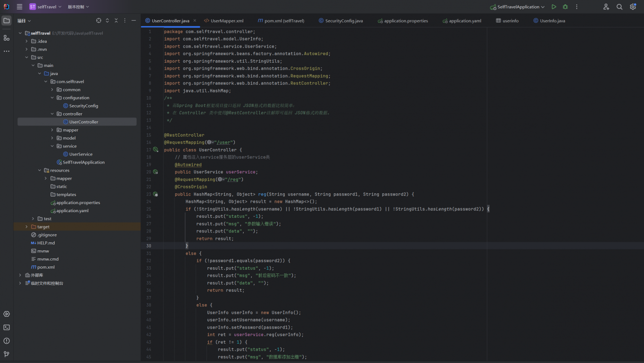Open the Services tool window icon

pyautogui.click(x=7, y=314)
